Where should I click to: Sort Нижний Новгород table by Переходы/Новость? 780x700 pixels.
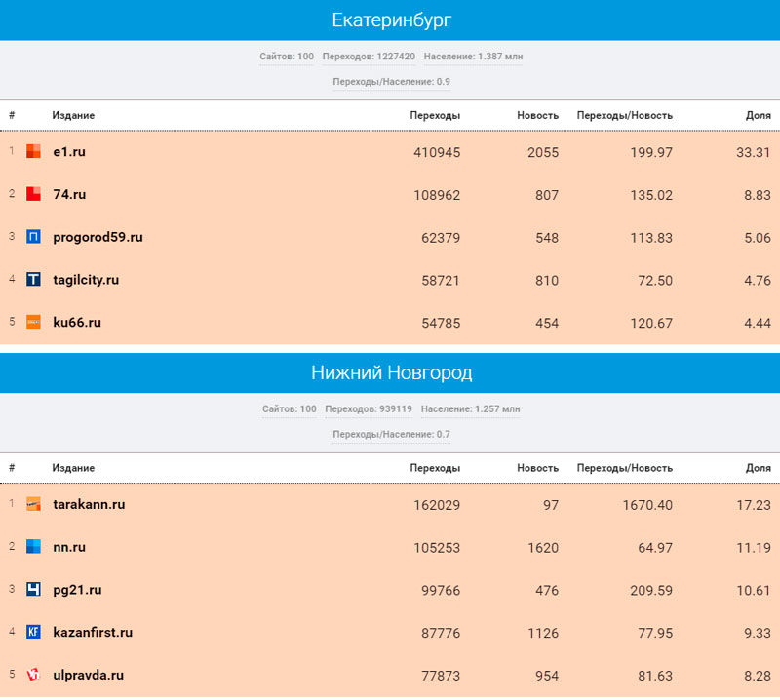pos(624,468)
